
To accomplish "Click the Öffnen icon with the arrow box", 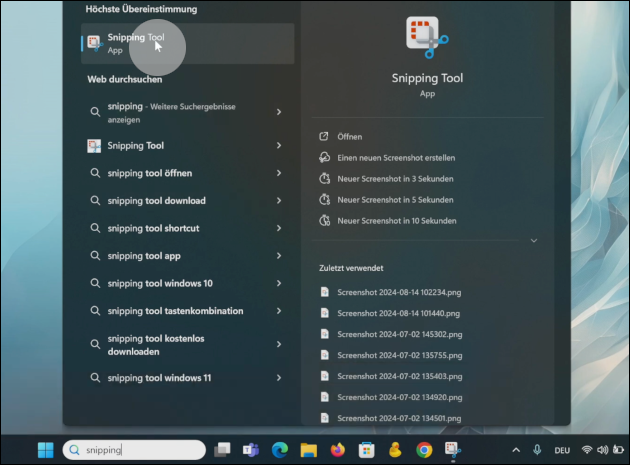I will pyautogui.click(x=324, y=137).
